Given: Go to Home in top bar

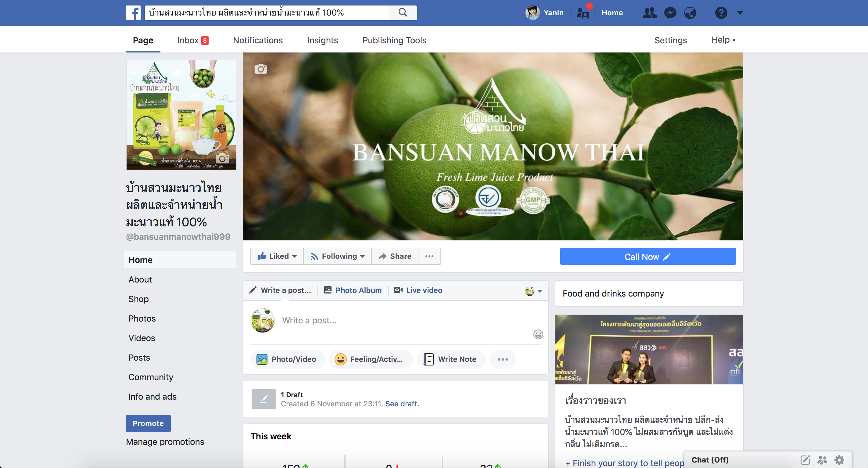Looking at the screenshot, I should coord(612,13).
